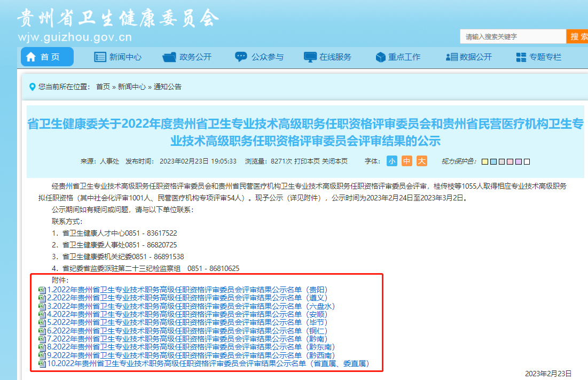
Task: Set font size to medium (中)
Action: tap(407, 161)
